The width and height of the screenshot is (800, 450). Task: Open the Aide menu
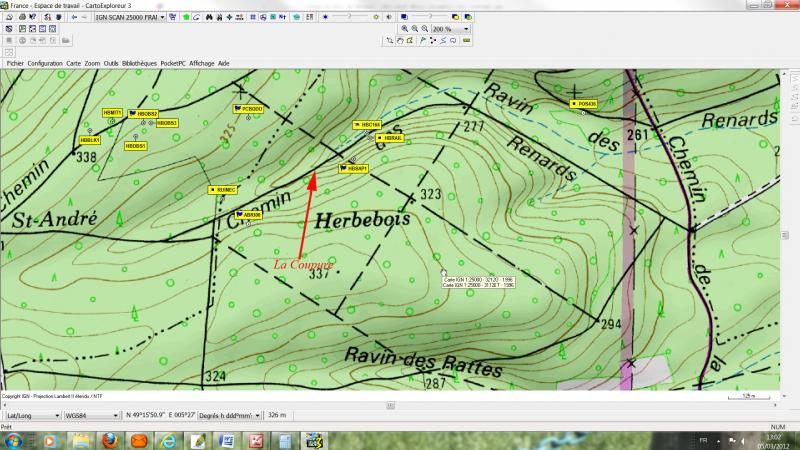(x=224, y=63)
